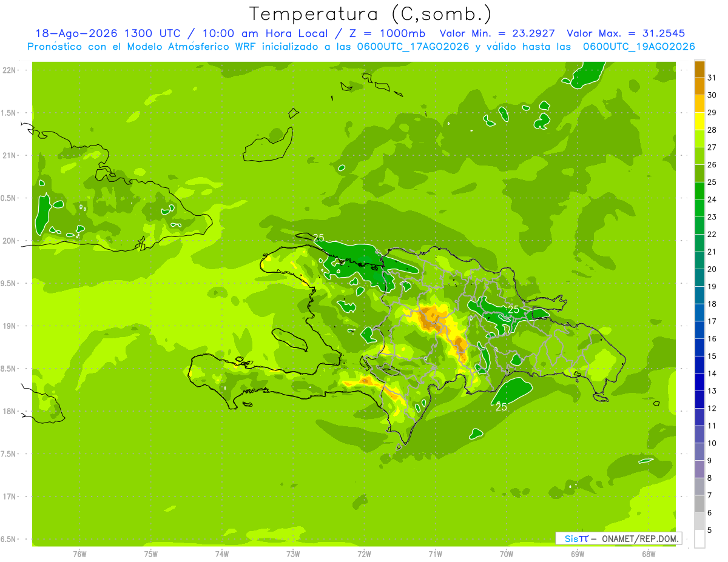The width and height of the screenshot is (728, 562).
Task: Click the '20N' latitude axis label
Action: (x=10, y=241)
